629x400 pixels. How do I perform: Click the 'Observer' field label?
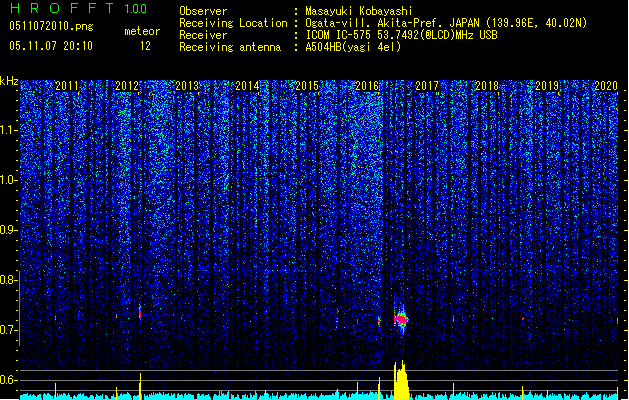click(203, 11)
